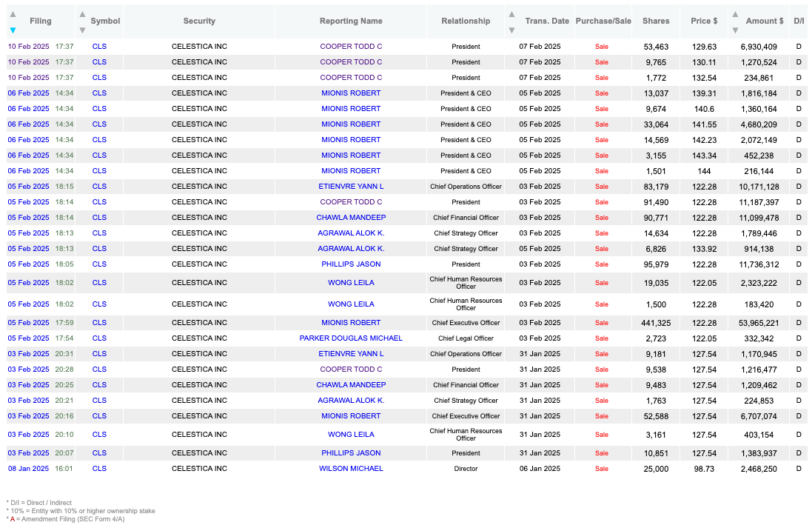Open WILSON MICHAEL director filing link
Viewport: 812px width, 528px height.
351,468
